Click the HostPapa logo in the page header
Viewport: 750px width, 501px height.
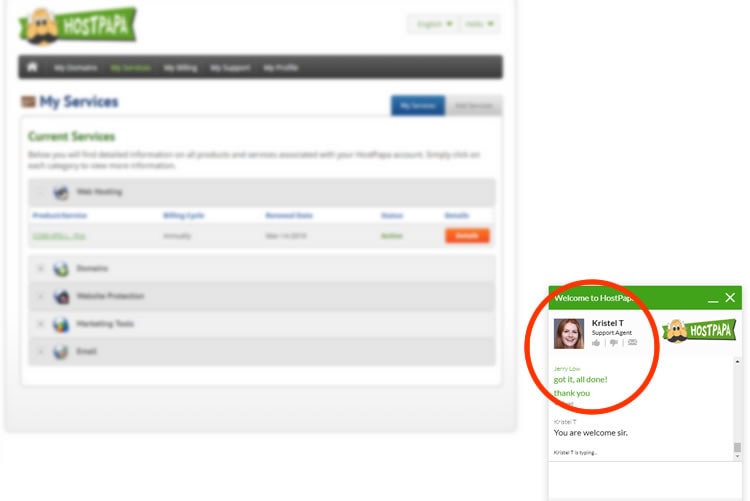pyautogui.click(x=77, y=26)
